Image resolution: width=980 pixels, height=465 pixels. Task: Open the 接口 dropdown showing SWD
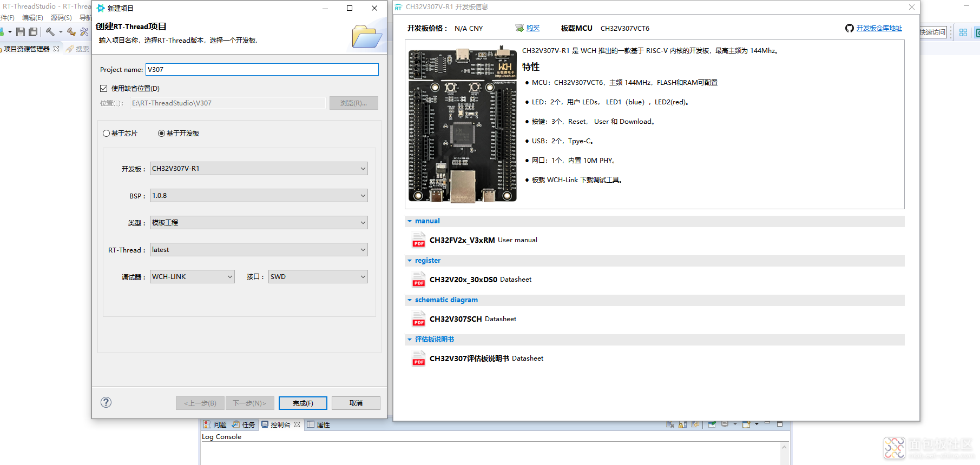(x=318, y=276)
